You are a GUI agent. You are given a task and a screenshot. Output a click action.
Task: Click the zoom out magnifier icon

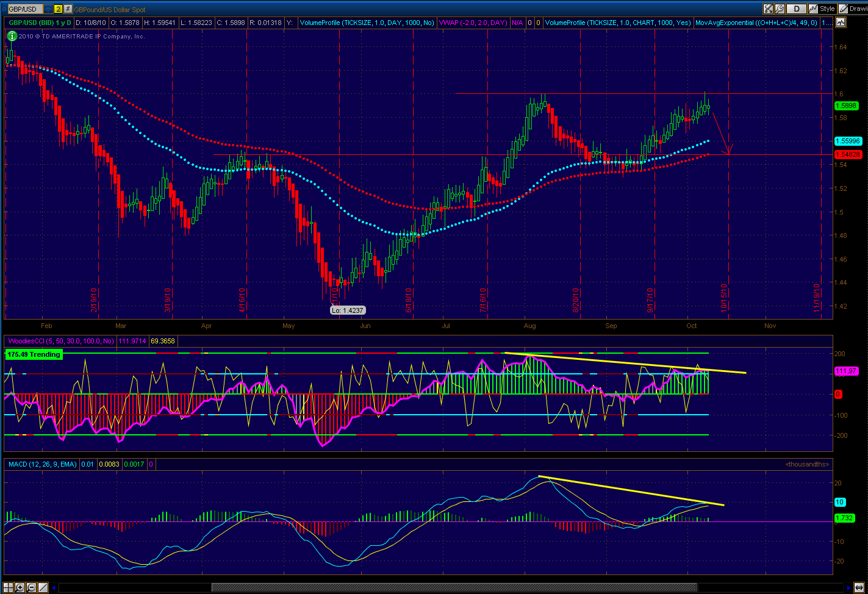[x=30, y=587]
